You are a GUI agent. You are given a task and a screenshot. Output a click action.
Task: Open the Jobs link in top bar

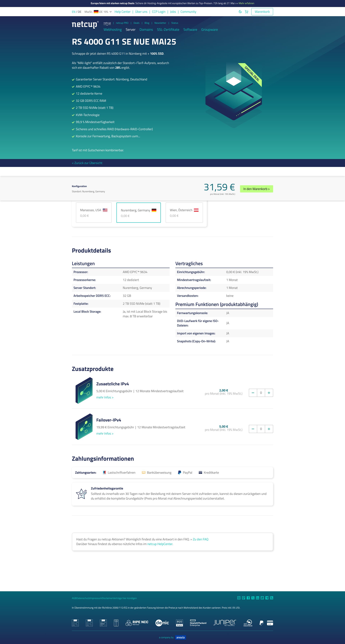[x=173, y=12]
